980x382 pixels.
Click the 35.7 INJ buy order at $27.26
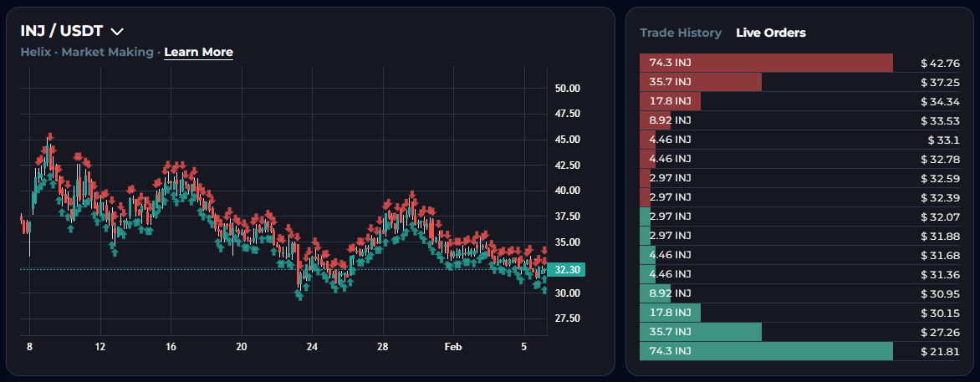[799, 332]
